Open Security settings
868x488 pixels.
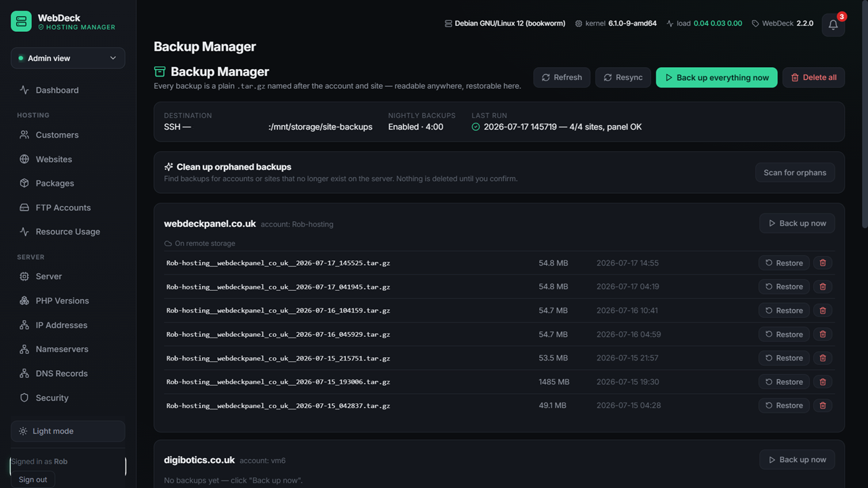68,398
